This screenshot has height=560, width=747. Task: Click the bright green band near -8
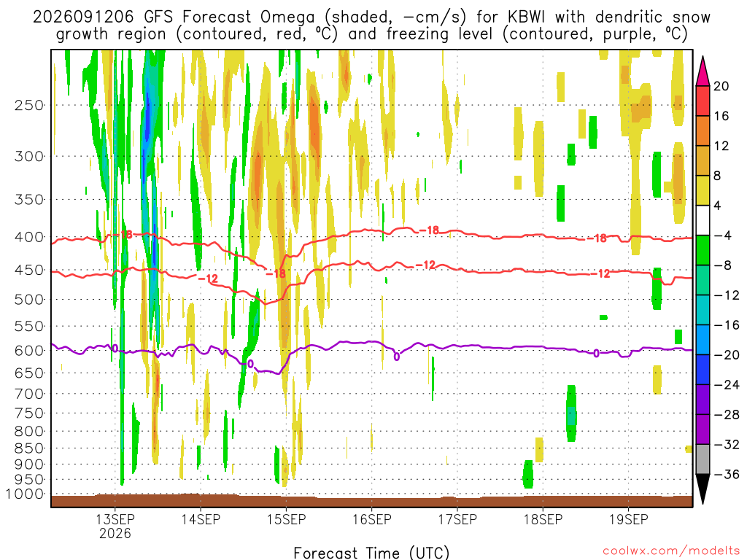click(703, 250)
